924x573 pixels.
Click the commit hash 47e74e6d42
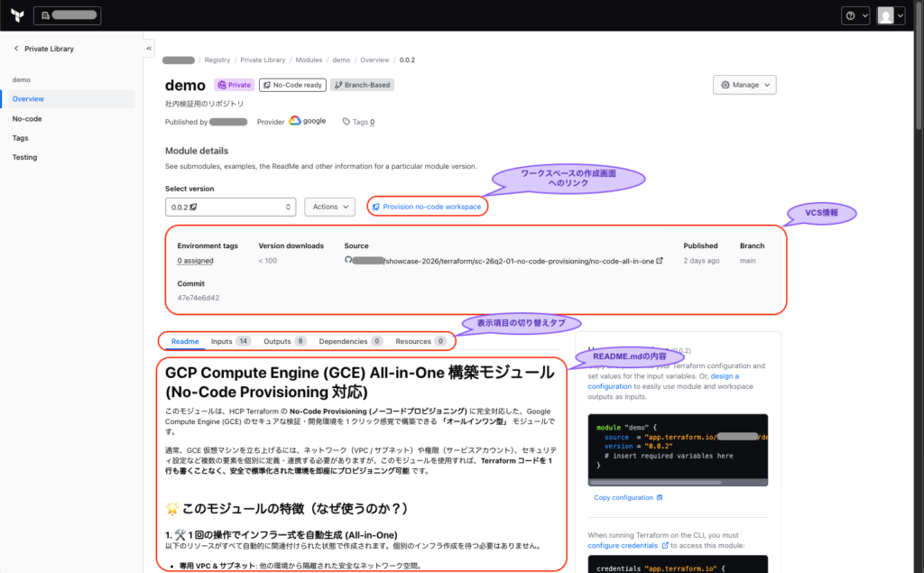[x=198, y=298]
